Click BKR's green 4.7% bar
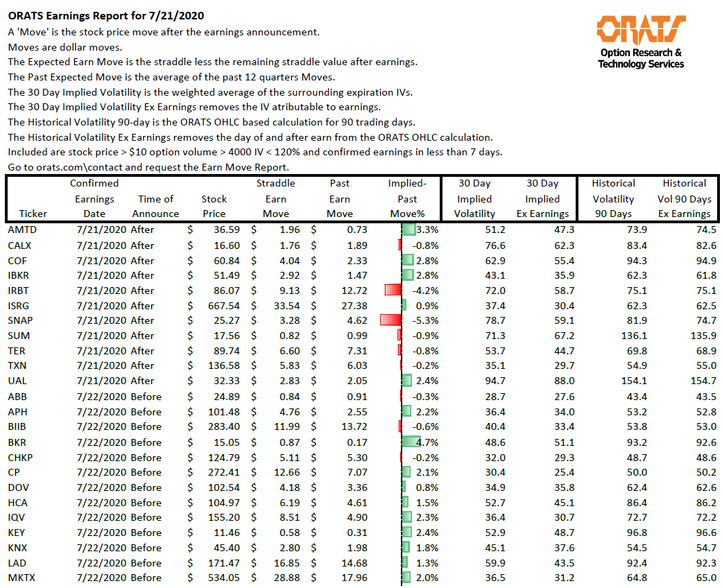722x588 pixels. tap(411, 442)
